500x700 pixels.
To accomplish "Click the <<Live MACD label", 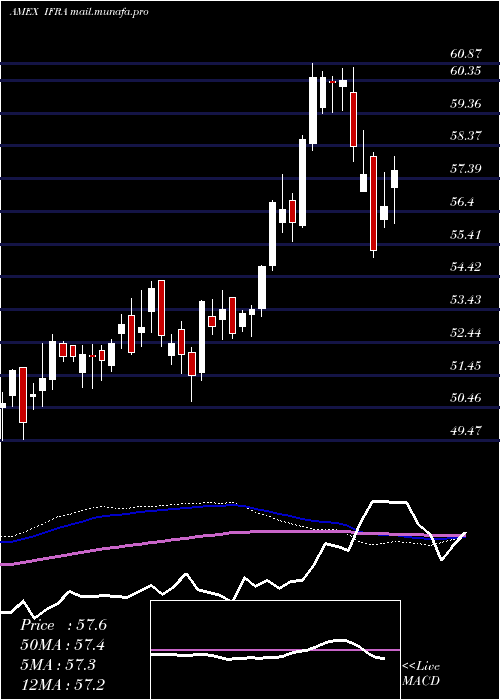I will point(421,674).
